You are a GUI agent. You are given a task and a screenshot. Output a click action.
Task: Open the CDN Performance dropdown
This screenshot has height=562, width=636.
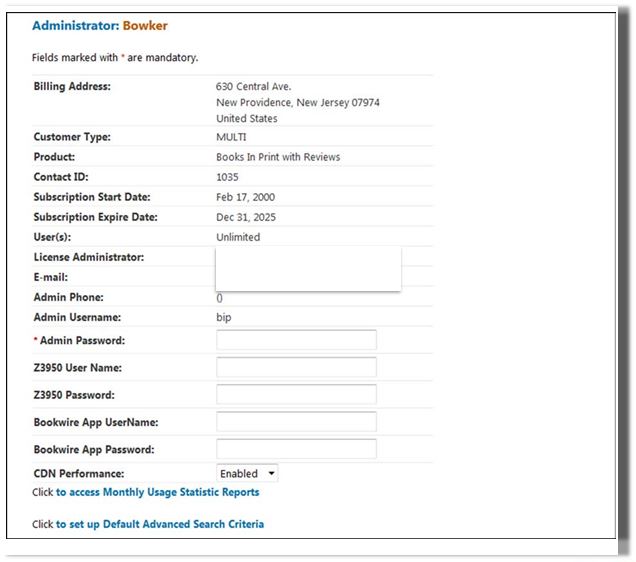tap(247, 473)
